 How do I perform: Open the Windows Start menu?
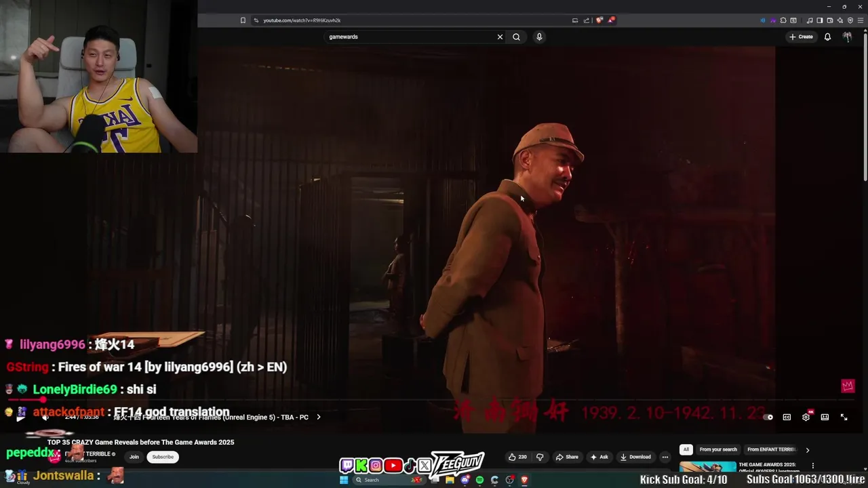344,480
